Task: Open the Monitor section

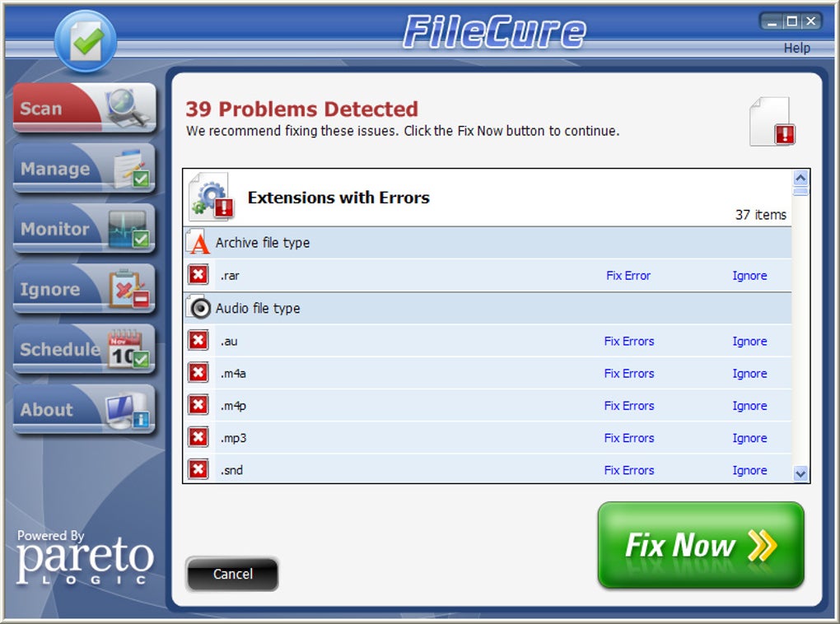Action: (x=84, y=229)
